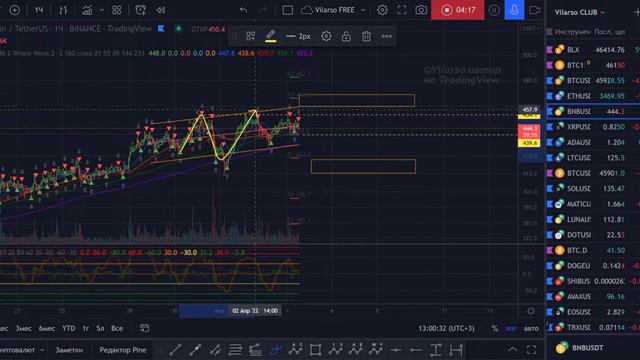Select DOTUS row in watchlist
Viewport: 640px width, 360px height.
(x=593, y=235)
